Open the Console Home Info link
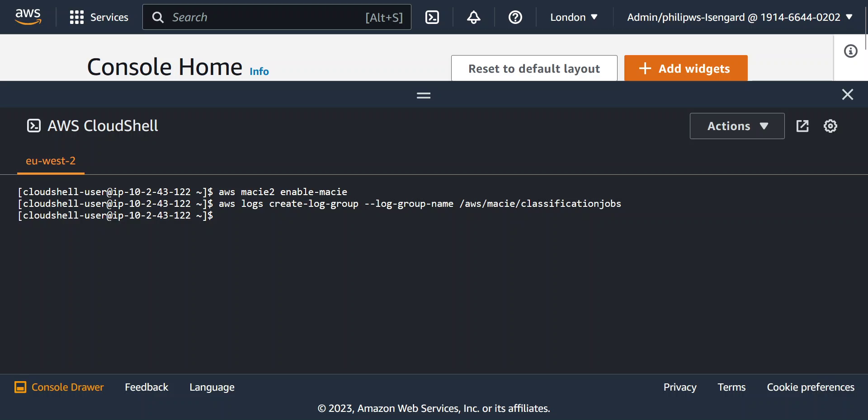The height and width of the screenshot is (420, 868). pyautogui.click(x=259, y=71)
